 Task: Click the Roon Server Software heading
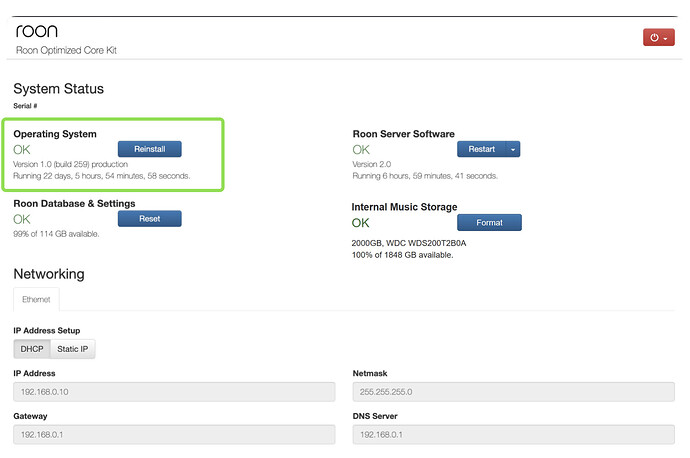(x=404, y=134)
